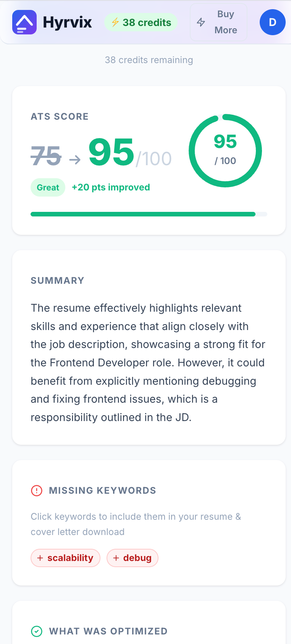Add the scalability missing keyword
This screenshot has height=644, width=291.
pos(65,558)
